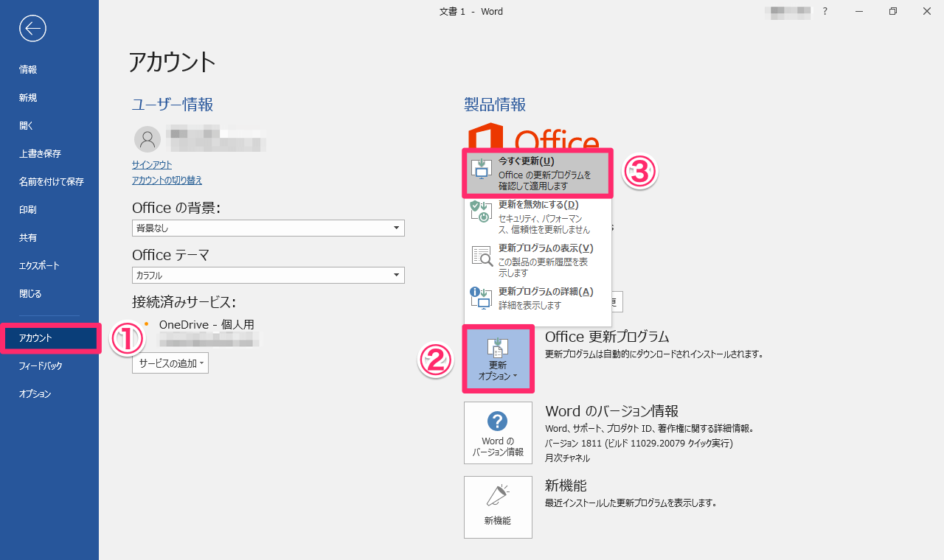Click the OneDrive - 個人用 service entry

pos(206,325)
